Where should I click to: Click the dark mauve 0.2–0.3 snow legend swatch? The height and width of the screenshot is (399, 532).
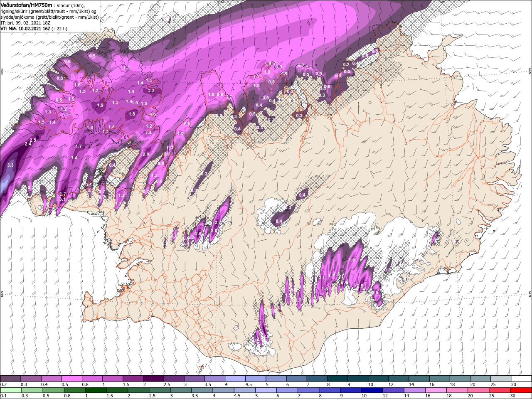coord(10,379)
